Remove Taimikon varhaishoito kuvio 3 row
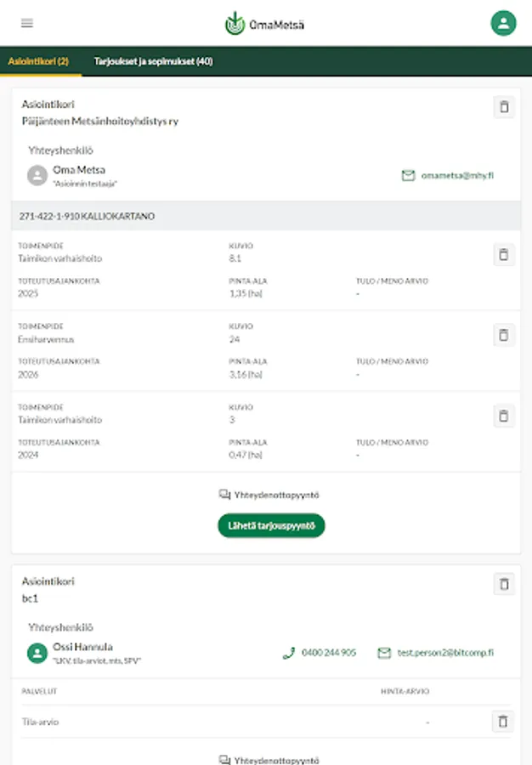532x765 pixels. [x=504, y=416]
